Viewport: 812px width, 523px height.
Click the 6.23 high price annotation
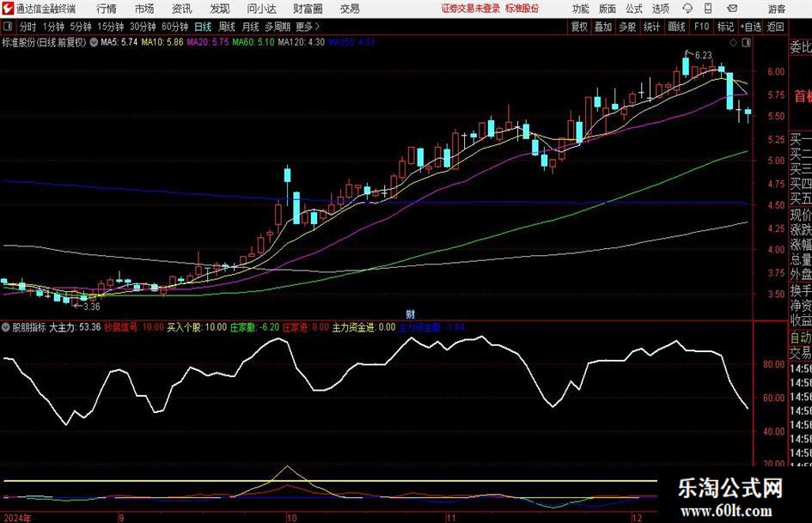[x=703, y=55]
